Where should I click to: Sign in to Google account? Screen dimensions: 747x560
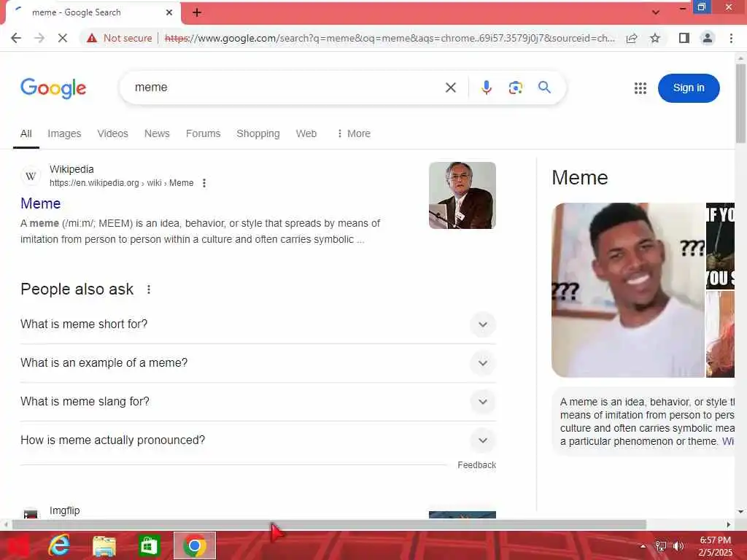(x=689, y=88)
